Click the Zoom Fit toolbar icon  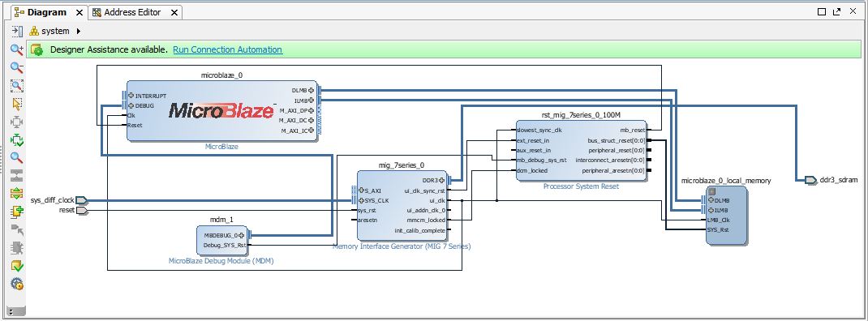(x=17, y=86)
